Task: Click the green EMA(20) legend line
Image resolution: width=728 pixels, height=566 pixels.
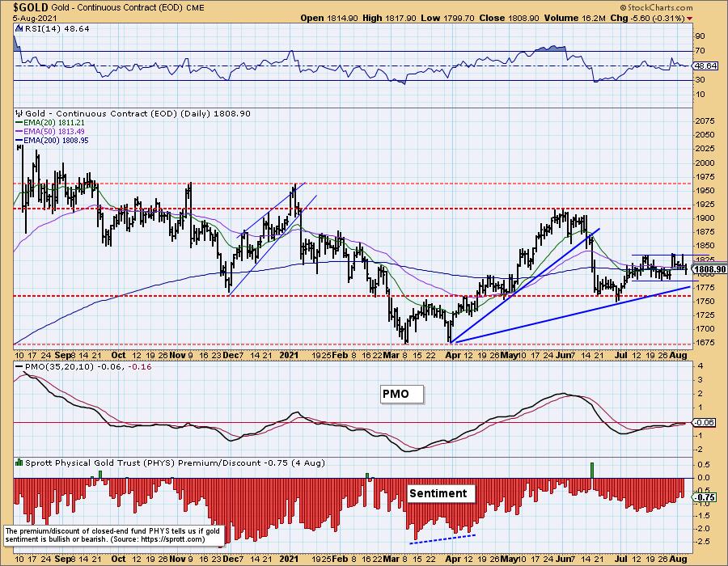Action: pos(19,122)
